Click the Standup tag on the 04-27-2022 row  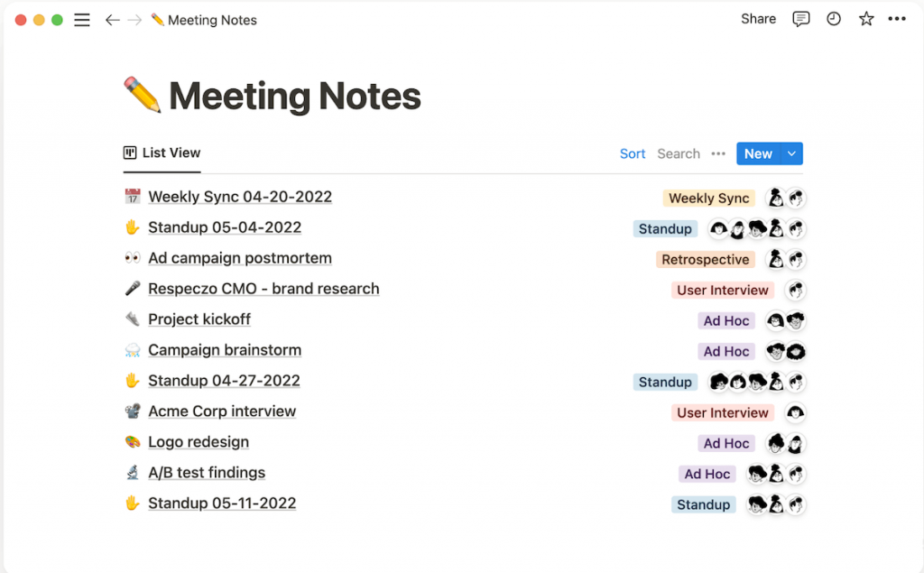665,381
